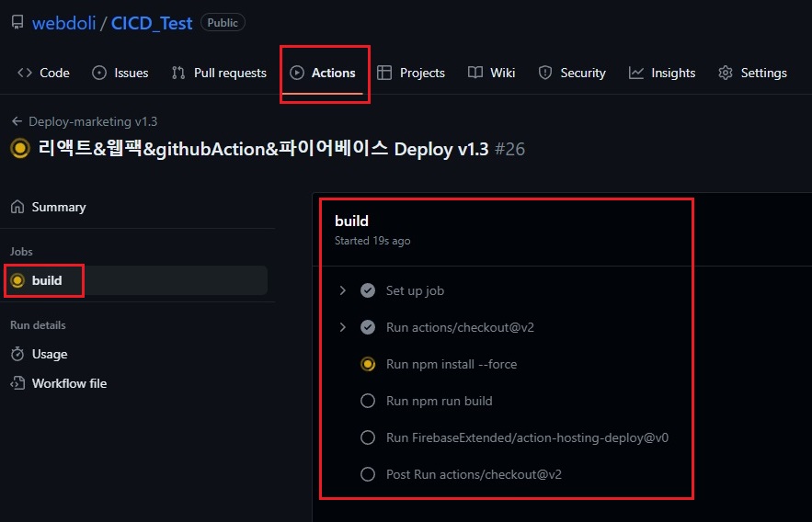Viewport: 812px width, 522px height.
Task: Open the repository Settings tab
Action: 752,73
